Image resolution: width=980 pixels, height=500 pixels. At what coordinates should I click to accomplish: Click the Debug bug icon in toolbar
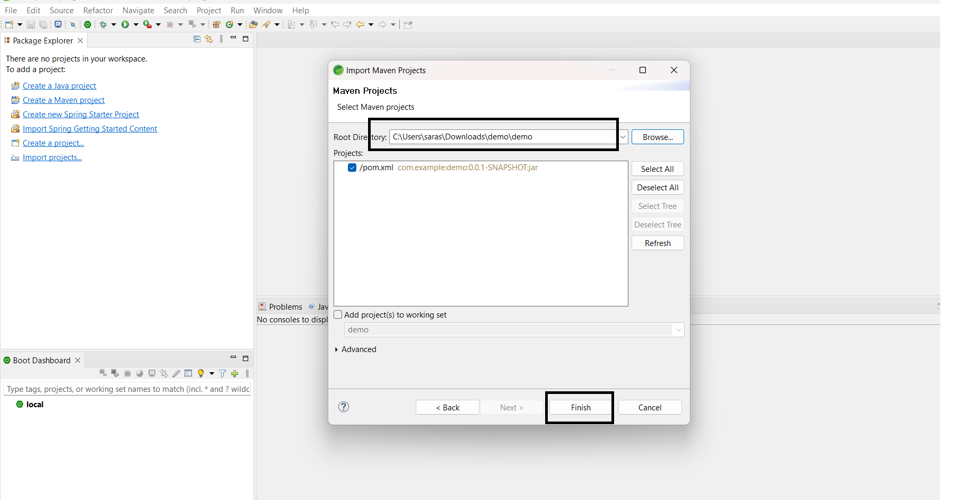coord(103,24)
